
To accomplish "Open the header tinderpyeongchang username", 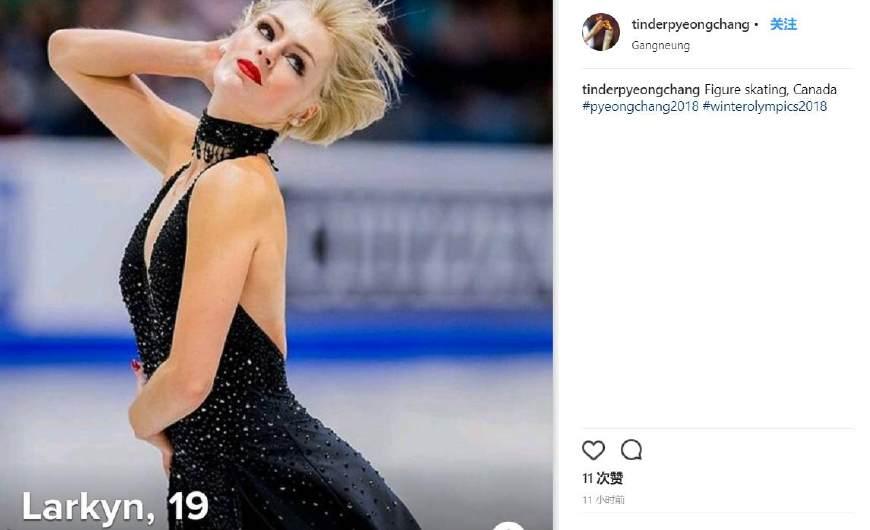I will (x=690, y=25).
